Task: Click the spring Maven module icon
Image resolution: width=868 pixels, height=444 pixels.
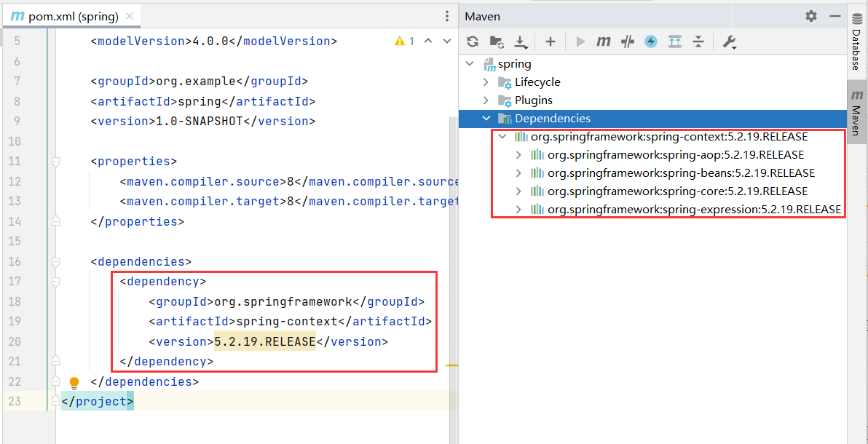Action: [489, 65]
